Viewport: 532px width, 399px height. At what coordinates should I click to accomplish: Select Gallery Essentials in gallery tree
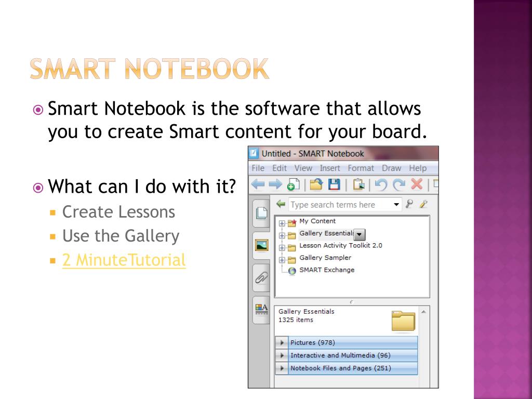[326, 233]
